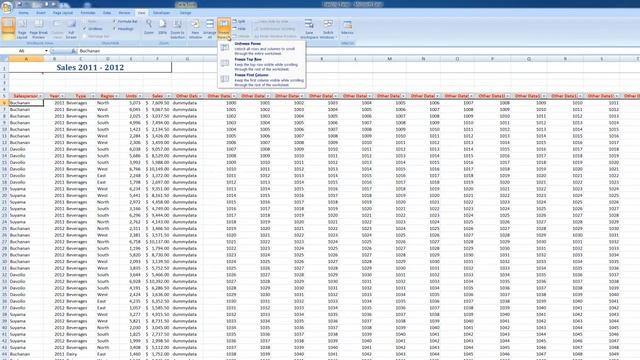Open Region column filter dropdown
Viewport: 640px width, 360px height.
coord(116,96)
